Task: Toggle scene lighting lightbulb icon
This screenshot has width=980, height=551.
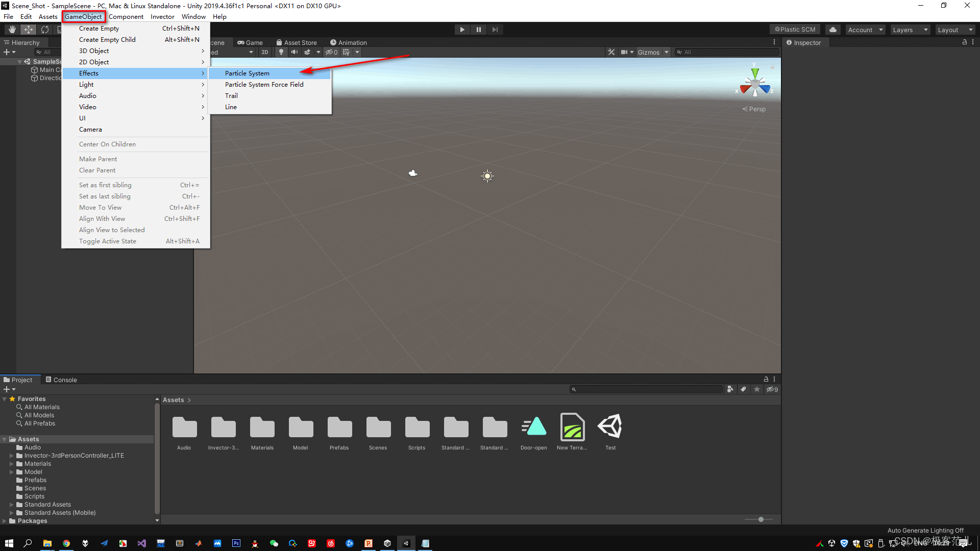Action: tap(281, 52)
